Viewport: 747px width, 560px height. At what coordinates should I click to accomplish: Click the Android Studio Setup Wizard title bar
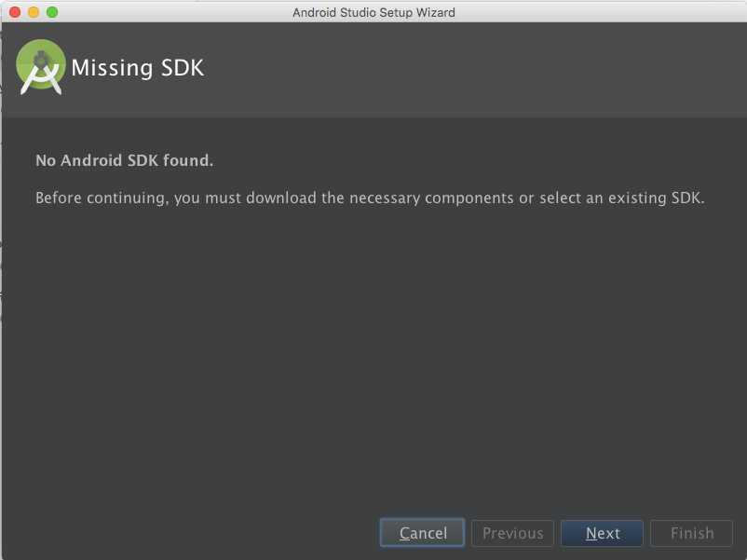click(x=373, y=12)
